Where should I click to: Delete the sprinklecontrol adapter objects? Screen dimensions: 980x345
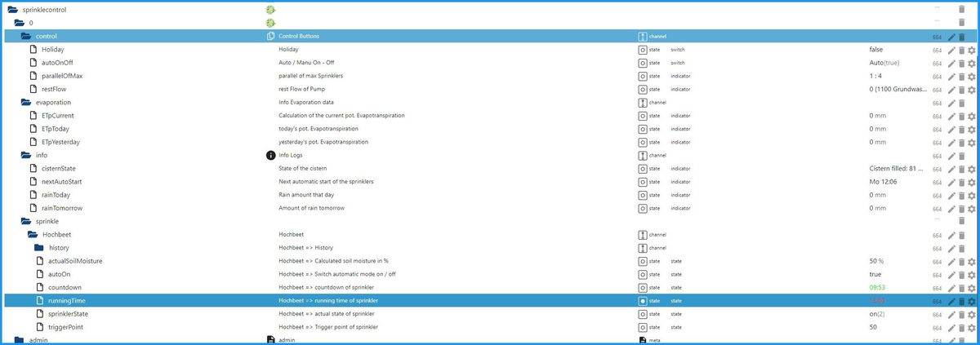click(x=961, y=10)
